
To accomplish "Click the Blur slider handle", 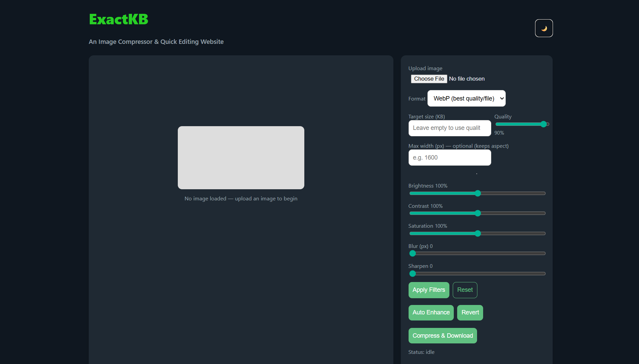I will pyautogui.click(x=412, y=253).
